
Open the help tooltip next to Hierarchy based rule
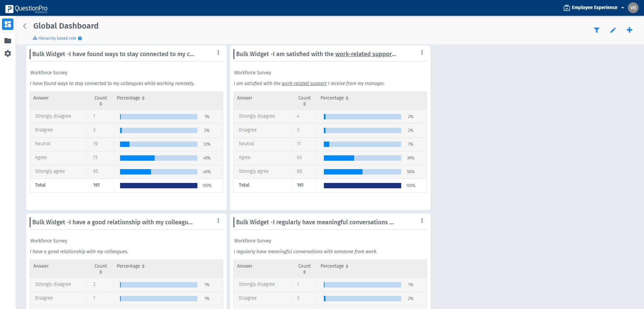pyautogui.click(x=80, y=38)
